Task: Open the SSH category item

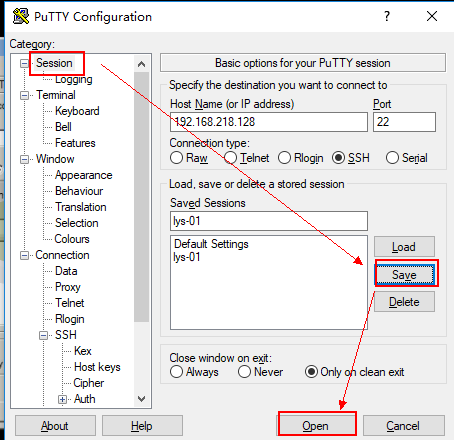Action: click(x=66, y=335)
